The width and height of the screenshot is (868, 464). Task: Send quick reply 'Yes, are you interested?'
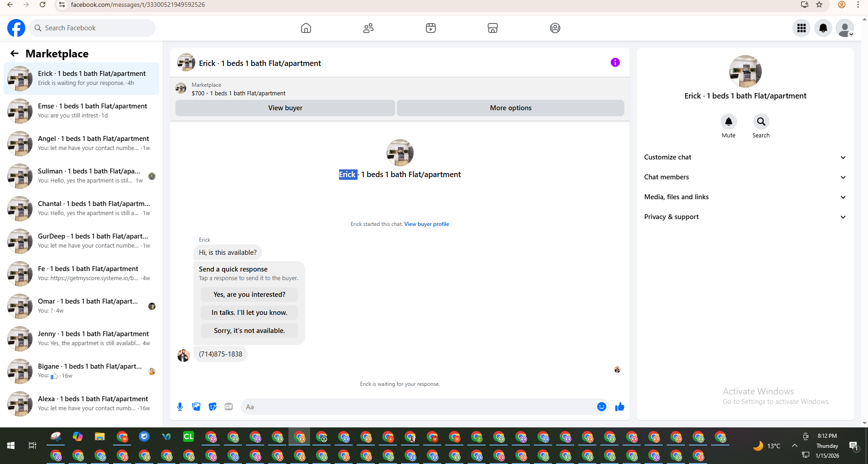[249, 295]
